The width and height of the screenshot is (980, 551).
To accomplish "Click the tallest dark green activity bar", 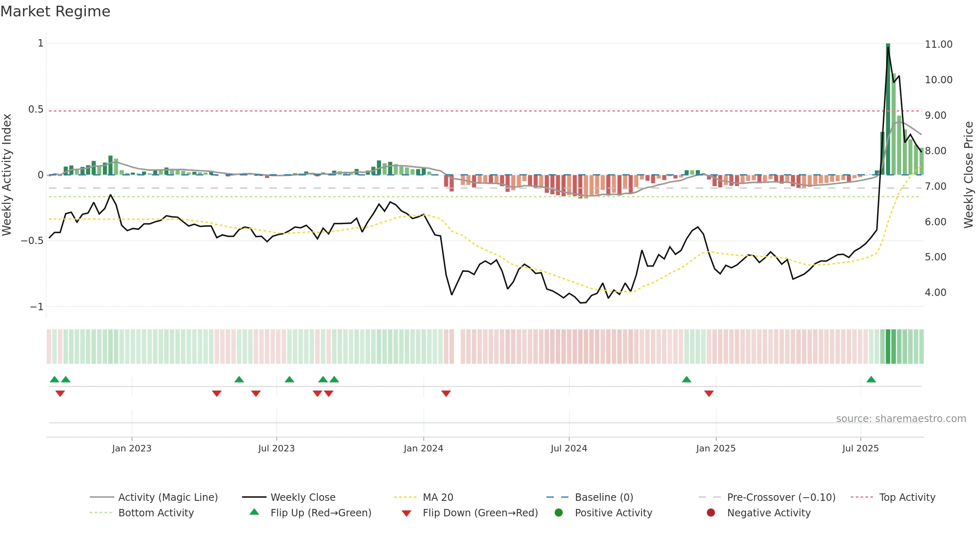I will [x=888, y=109].
